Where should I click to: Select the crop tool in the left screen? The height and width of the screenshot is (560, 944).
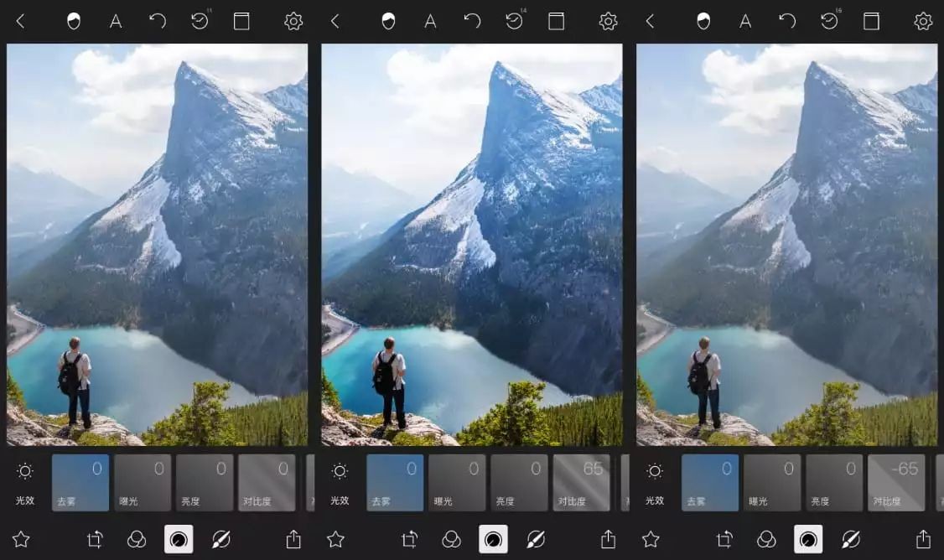click(95, 539)
